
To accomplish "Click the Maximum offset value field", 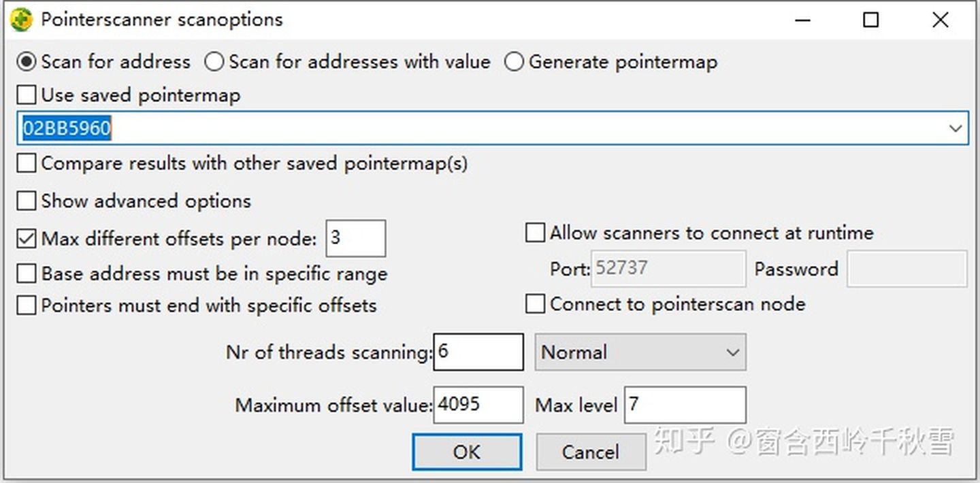I will 478,405.
